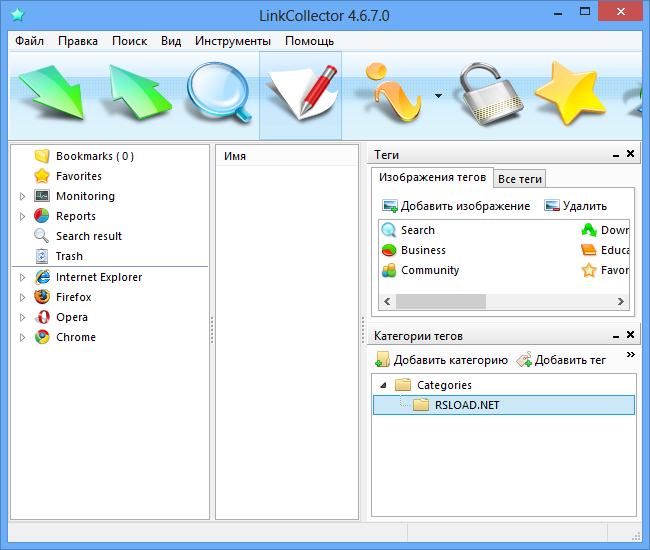Switch to the Все теги tab
This screenshot has width=650, height=550.
point(520,179)
